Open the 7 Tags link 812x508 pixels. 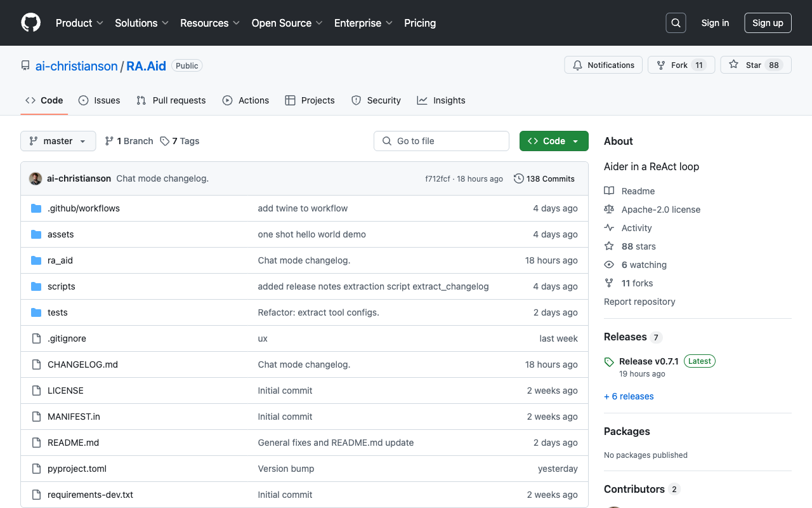(180, 141)
